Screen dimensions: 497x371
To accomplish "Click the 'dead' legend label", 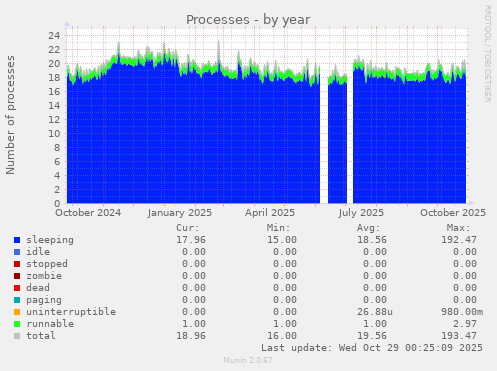I will pyautogui.click(x=38, y=288).
